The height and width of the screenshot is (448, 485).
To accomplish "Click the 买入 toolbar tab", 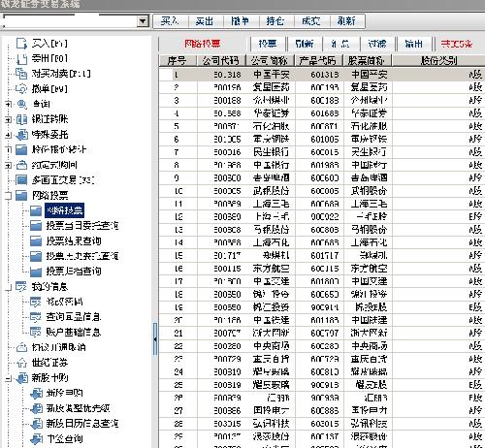I will click(170, 21).
